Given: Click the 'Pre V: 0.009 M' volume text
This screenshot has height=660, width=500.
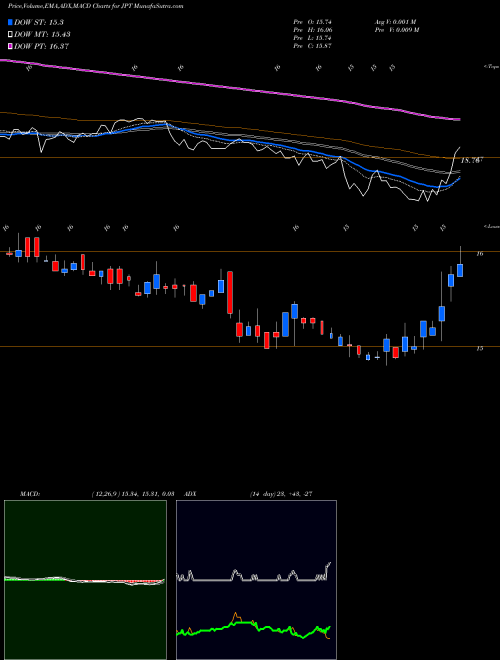Looking at the screenshot, I should [396, 30].
